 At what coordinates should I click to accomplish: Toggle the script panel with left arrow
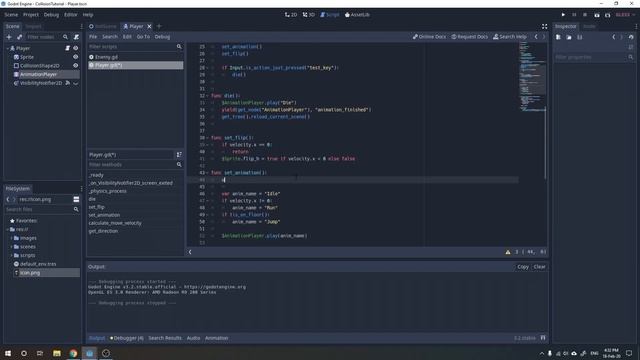[190, 252]
